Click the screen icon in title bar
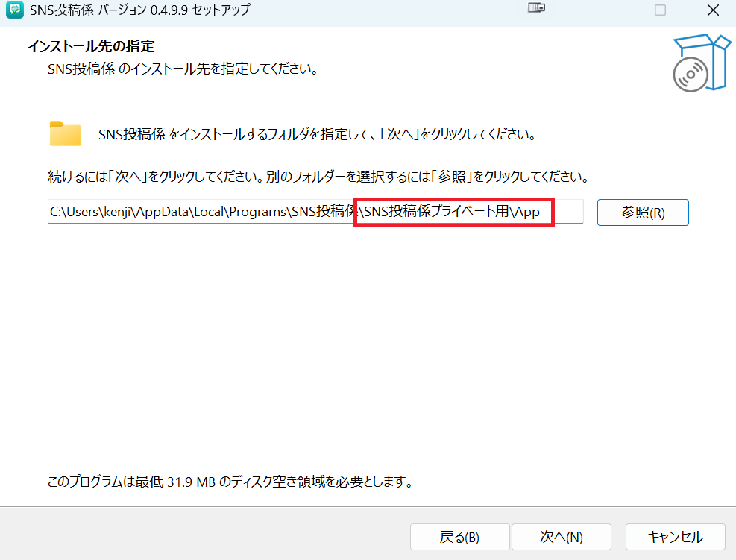 (x=536, y=8)
